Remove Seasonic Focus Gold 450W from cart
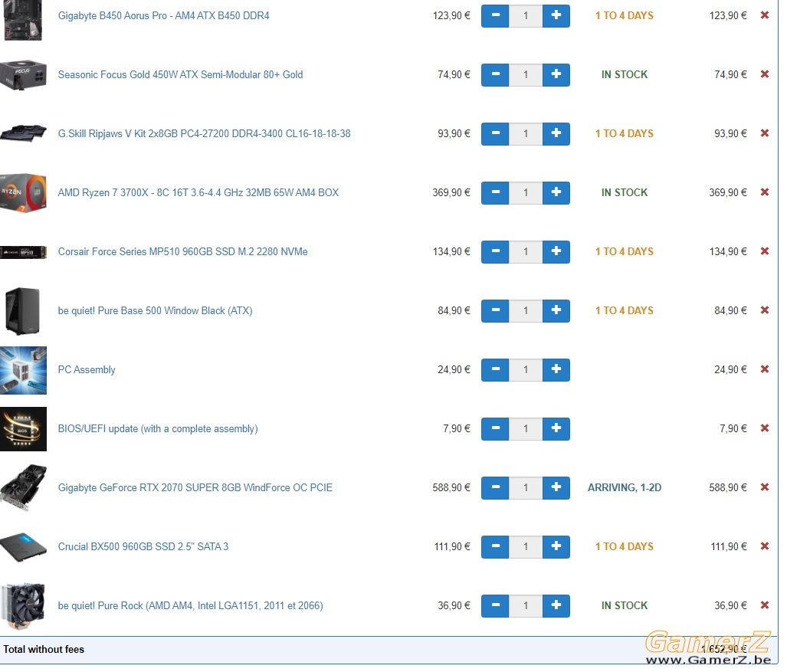The height and width of the screenshot is (672, 787). [765, 74]
